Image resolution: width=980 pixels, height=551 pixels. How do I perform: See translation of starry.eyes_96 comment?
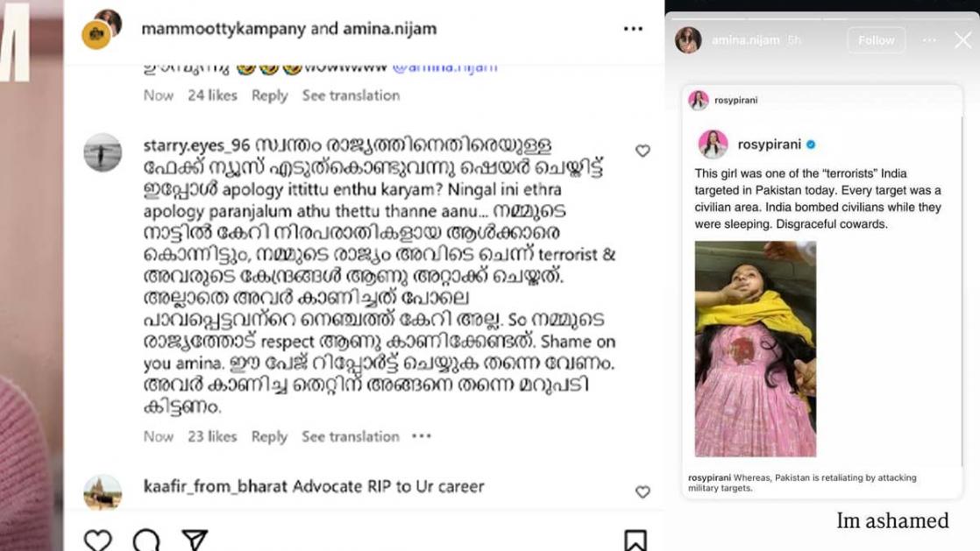click(x=351, y=436)
